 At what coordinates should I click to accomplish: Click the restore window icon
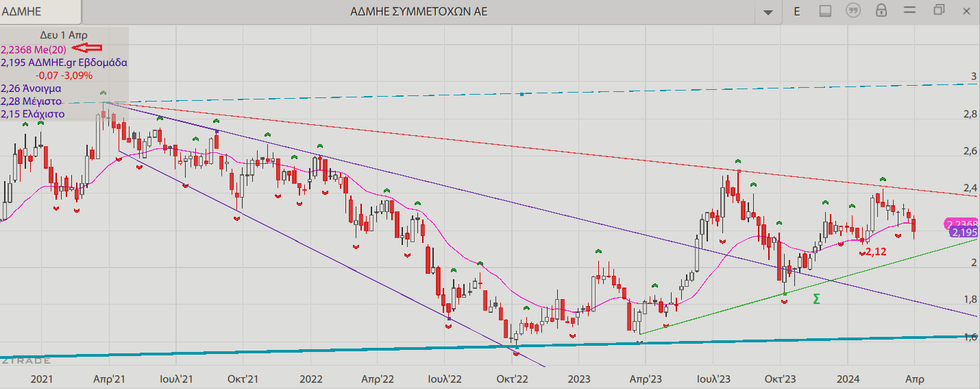click(x=938, y=10)
